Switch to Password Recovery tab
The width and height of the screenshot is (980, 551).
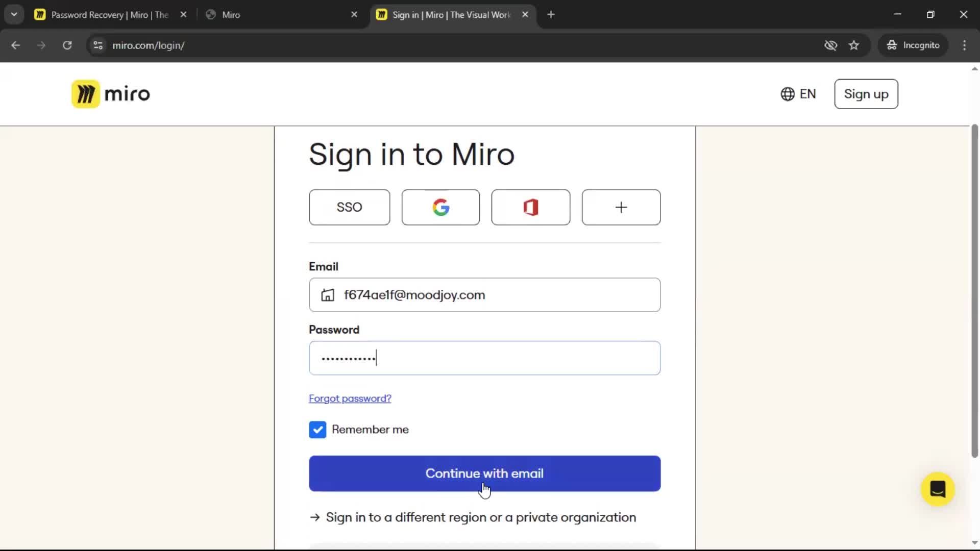(110, 15)
